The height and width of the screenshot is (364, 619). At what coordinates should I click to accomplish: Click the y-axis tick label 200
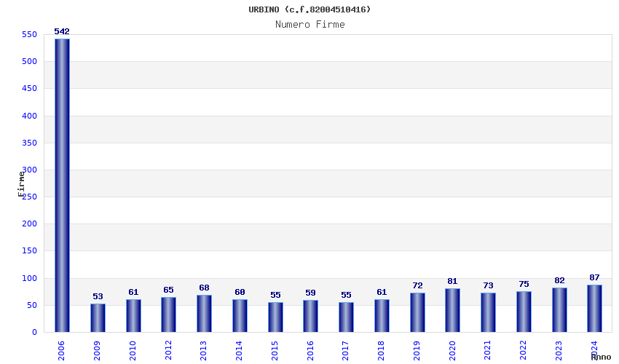(x=30, y=223)
